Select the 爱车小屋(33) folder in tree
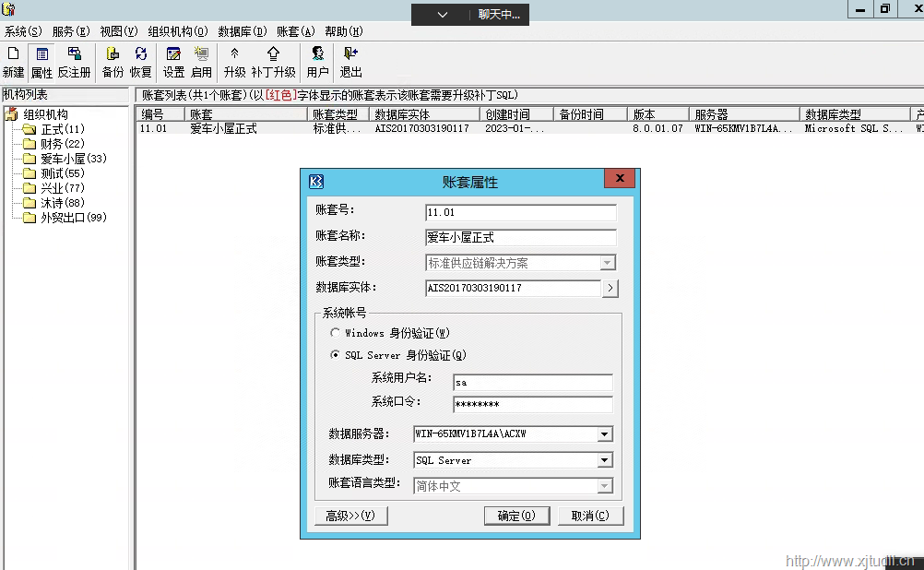 point(73,159)
